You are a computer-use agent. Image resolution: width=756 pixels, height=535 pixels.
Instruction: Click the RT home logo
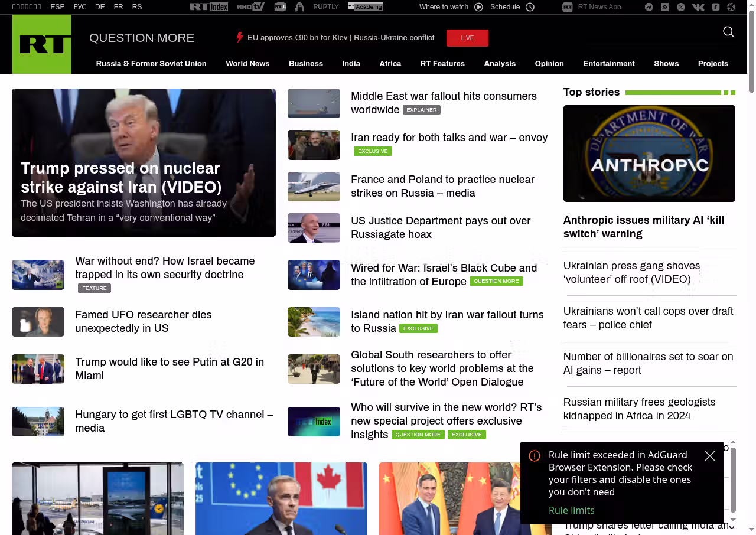[x=41, y=44]
